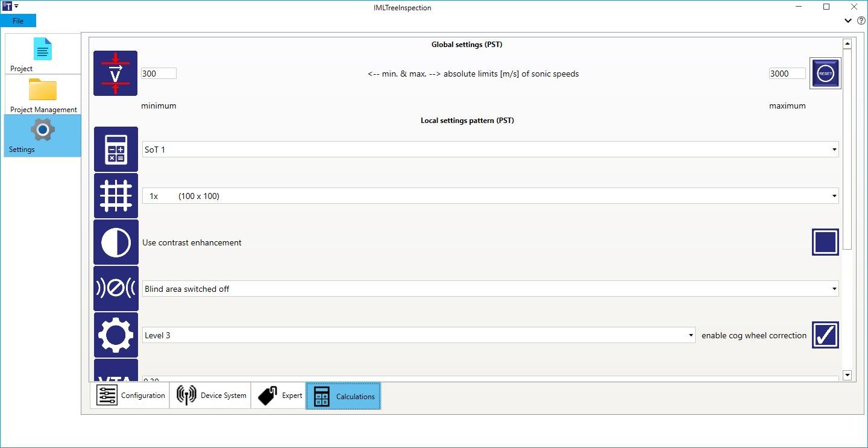Click the contrast enhancement half-circle icon
This screenshot has height=448, width=868.
pyautogui.click(x=116, y=242)
